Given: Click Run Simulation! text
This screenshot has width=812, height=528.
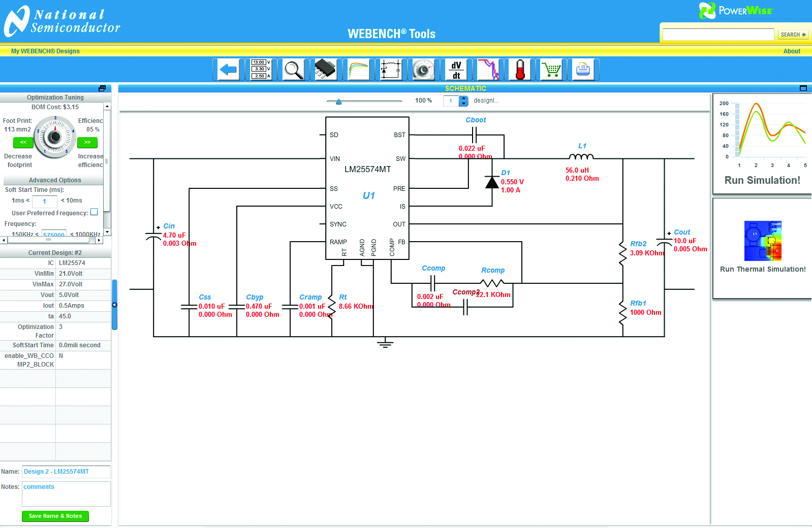Looking at the screenshot, I should [x=762, y=180].
